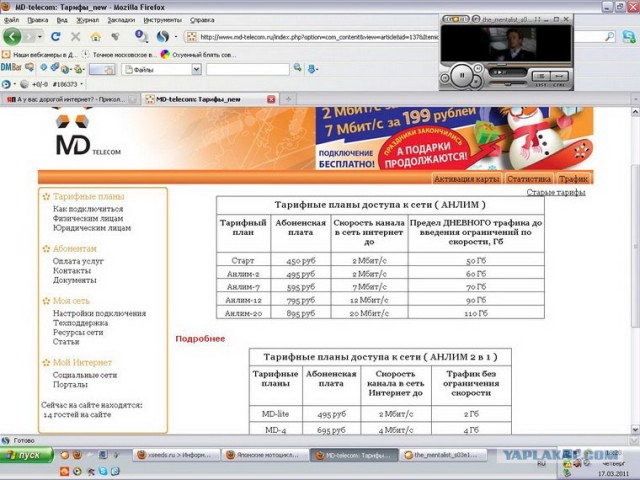Go back with the green Back arrow

coord(12,37)
